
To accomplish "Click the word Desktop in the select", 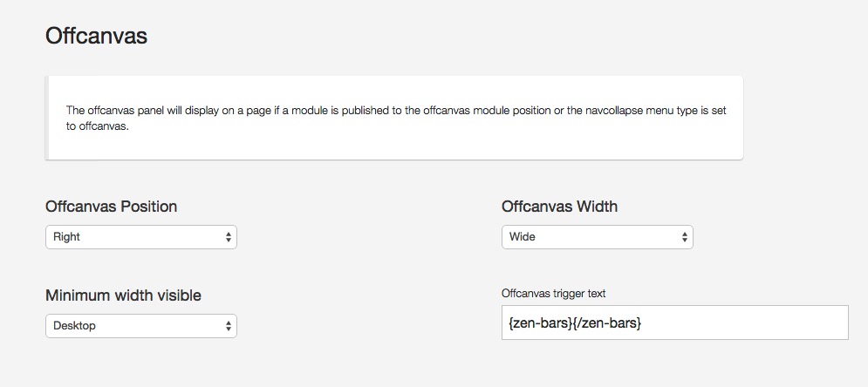I will tap(74, 326).
